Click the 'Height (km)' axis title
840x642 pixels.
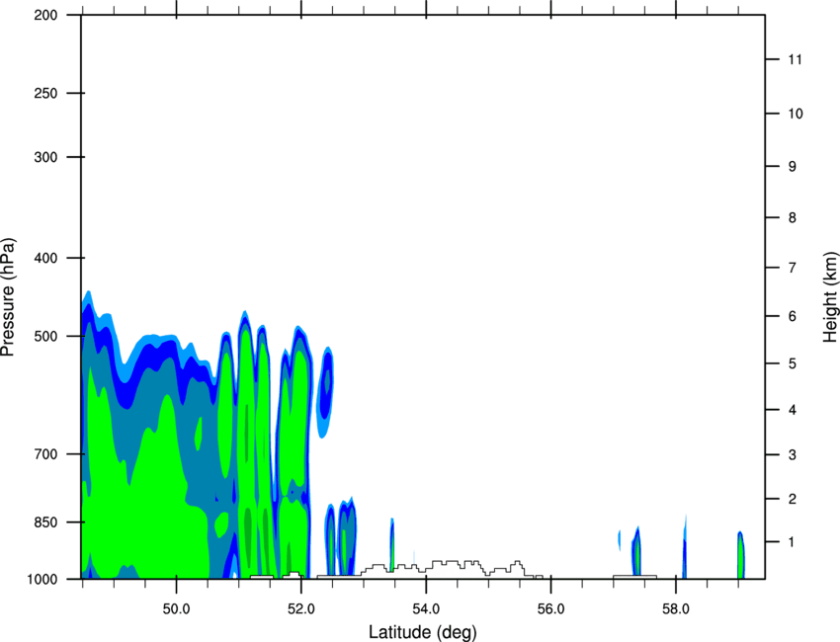click(830, 296)
